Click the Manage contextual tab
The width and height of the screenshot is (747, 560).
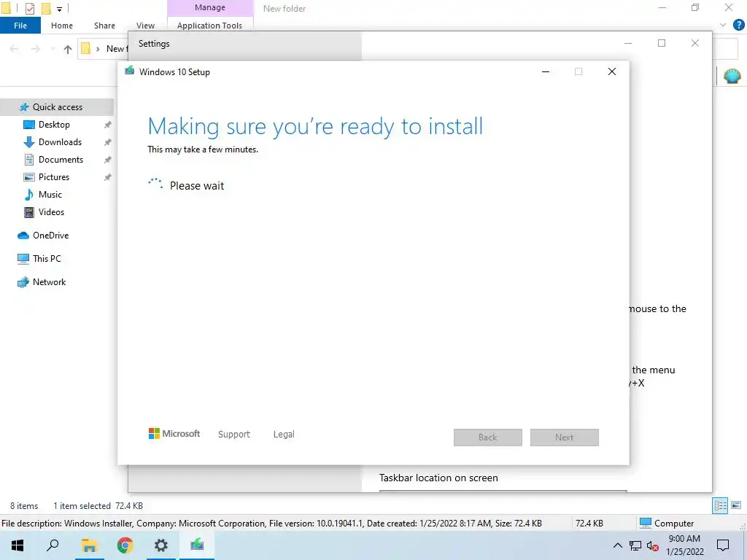point(210,7)
